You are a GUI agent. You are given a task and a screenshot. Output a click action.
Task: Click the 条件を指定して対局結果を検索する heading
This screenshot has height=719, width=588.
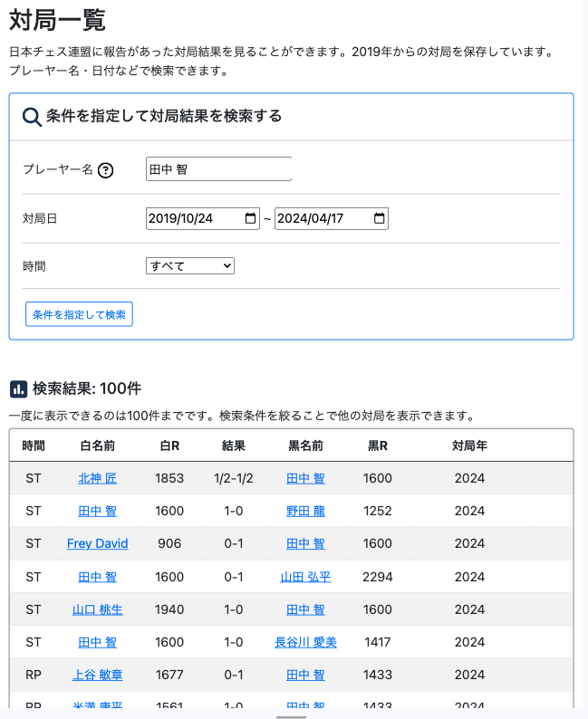point(164,116)
